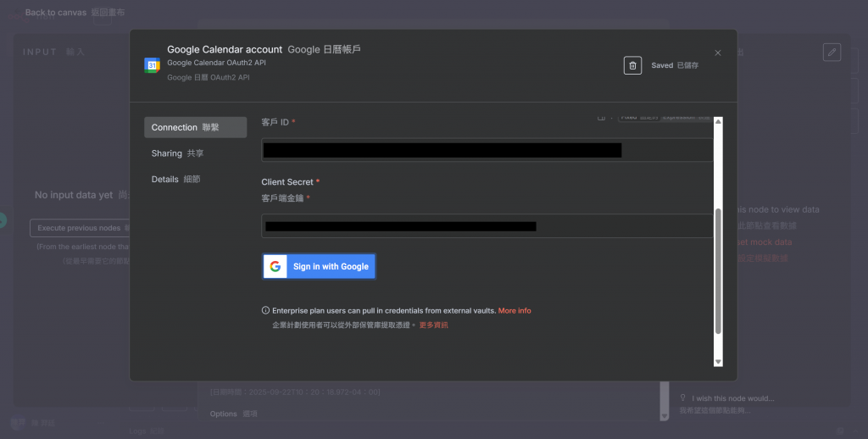Screen dimensions: 868x439
Task: Click the info circle icon before Enterprise plan note
Action: (x=265, y=310)
